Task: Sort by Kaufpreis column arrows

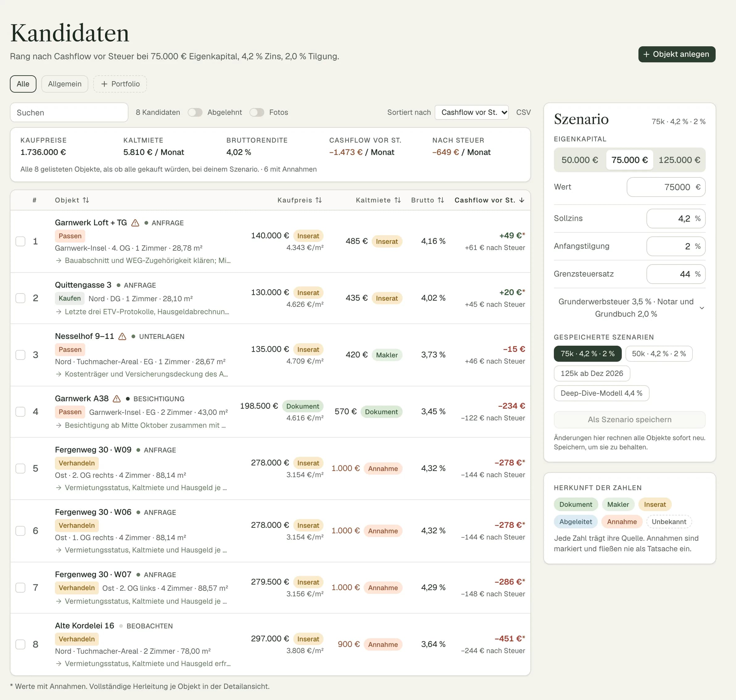Action: click(x=318, y=200)
